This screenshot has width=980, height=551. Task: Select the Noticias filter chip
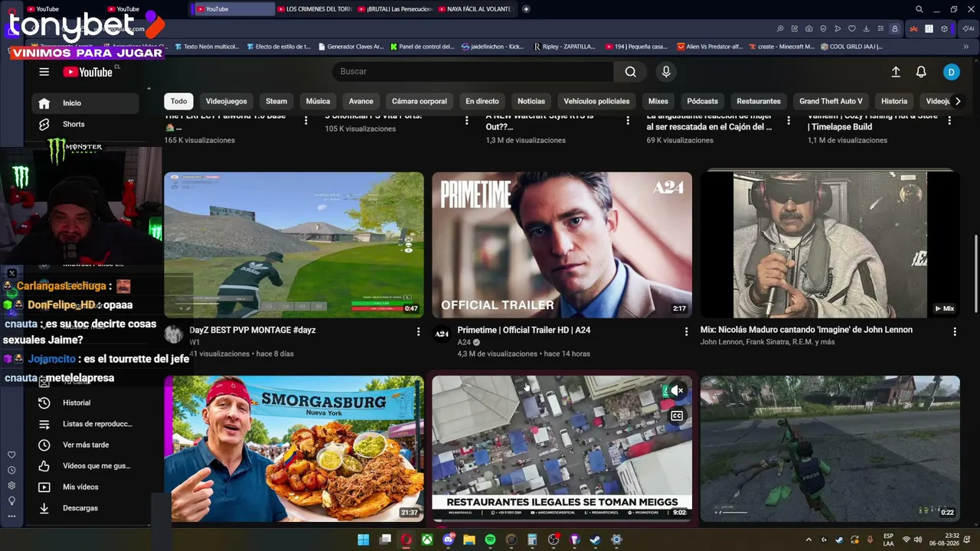(531, 101)
